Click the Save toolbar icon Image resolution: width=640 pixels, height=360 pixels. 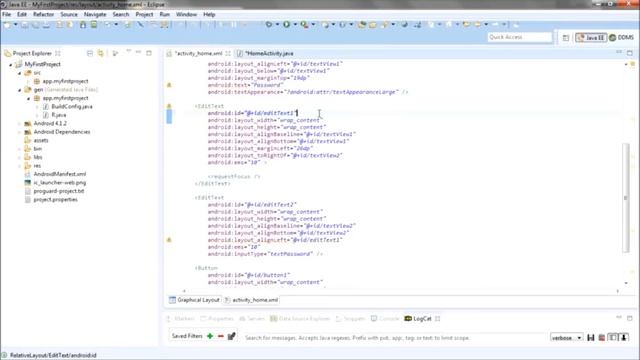tap(25, 25)
